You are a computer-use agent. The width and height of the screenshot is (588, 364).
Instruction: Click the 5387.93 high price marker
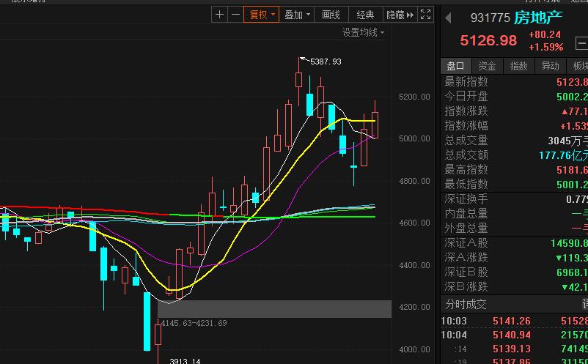click(x=326, y=62)
